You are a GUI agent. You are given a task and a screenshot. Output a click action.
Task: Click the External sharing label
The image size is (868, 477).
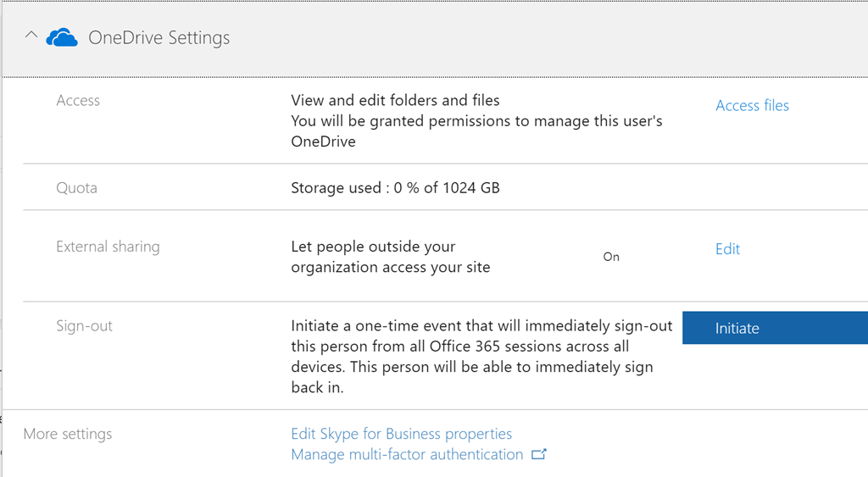coord(108,247)
